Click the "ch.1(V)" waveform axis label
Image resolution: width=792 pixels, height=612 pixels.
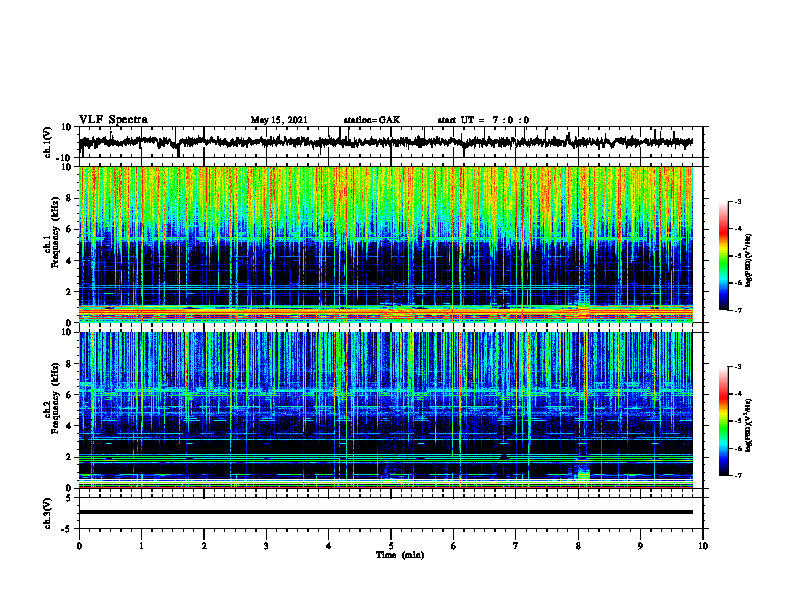(x=48, y=142)
